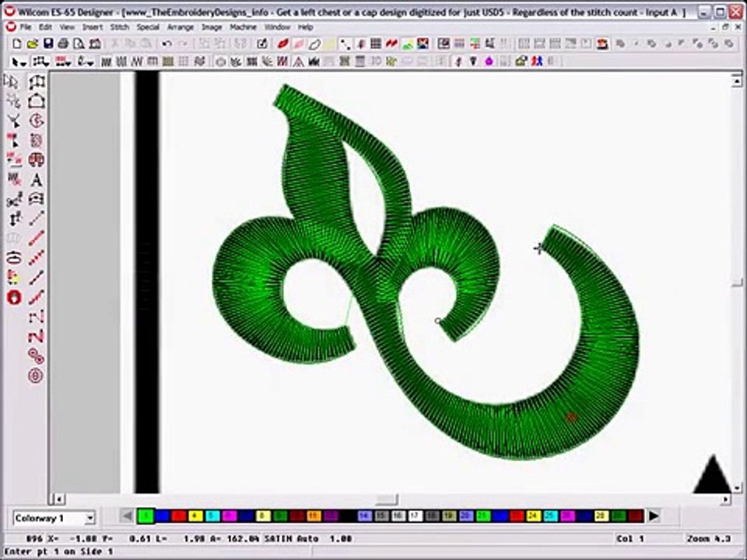Image resolution: width=747 pixels, height=560 pixels.
Task: Open the reshape nodes tool dropdown
Action: tap(41, 61)
